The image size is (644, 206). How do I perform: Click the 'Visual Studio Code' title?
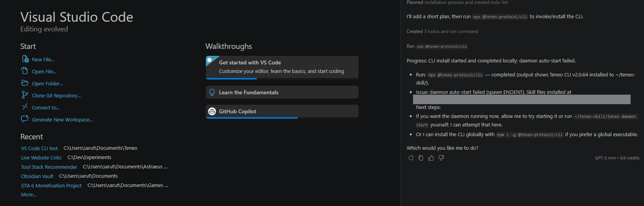[x=77, y=17]
